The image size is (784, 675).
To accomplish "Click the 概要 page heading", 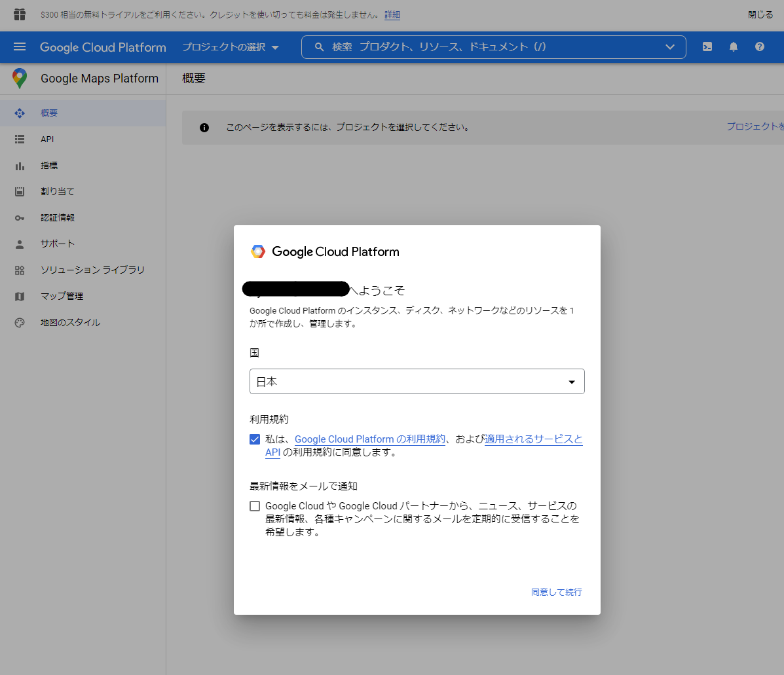I will point(194,79).
